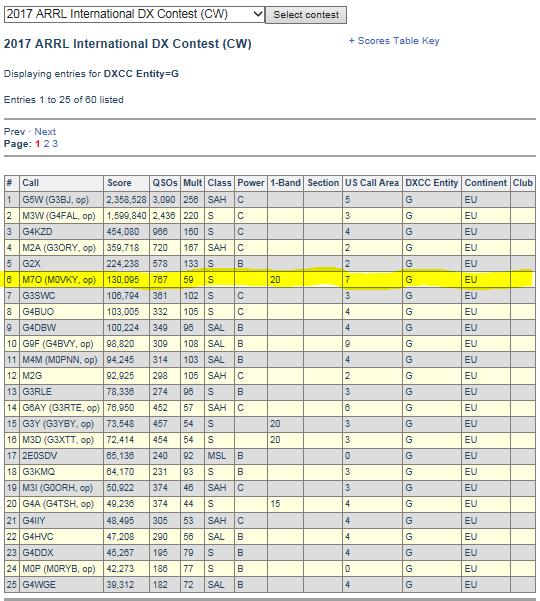
Task: Select call M4M (M0PNN, op)
Action: 60,360
